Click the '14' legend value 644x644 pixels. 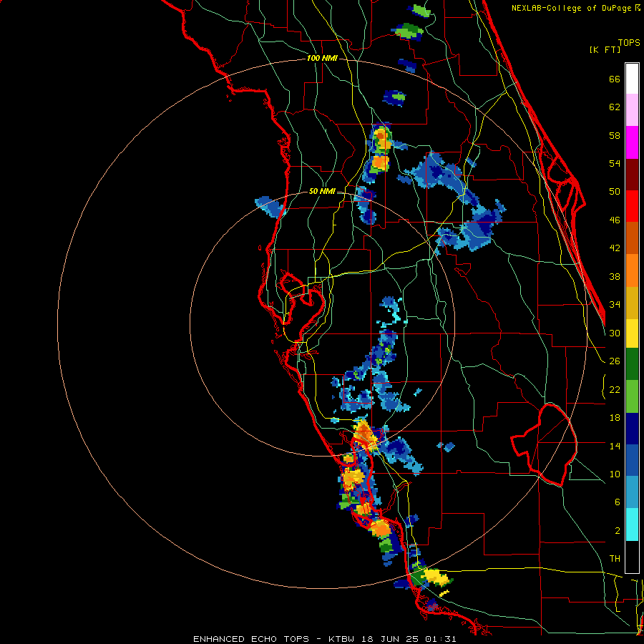[x=615, y=446]
